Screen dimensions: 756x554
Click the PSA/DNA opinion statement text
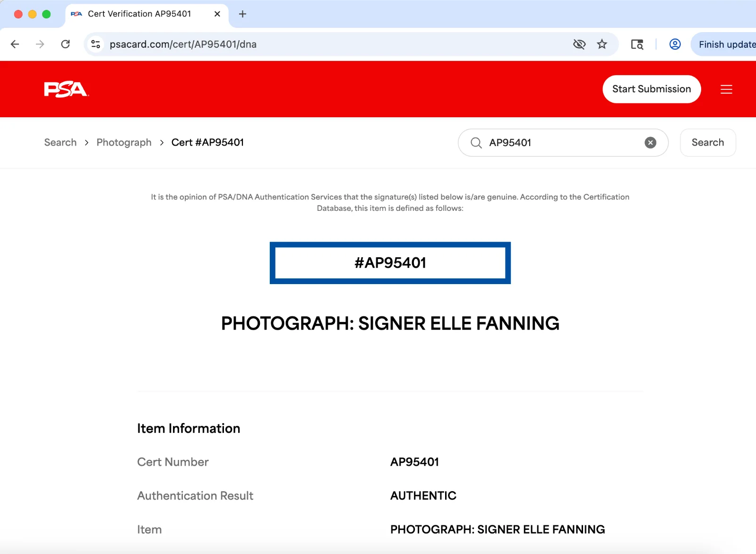[x=390, y=202]
